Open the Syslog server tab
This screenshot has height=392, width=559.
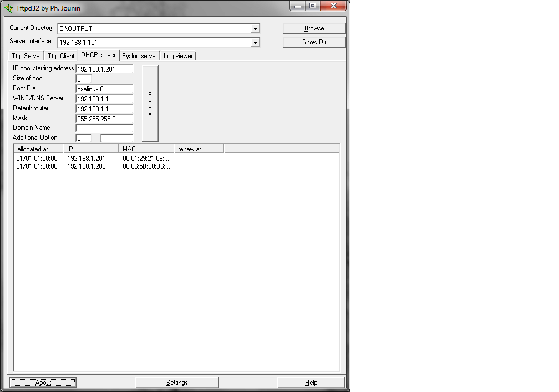coord(139,56)
